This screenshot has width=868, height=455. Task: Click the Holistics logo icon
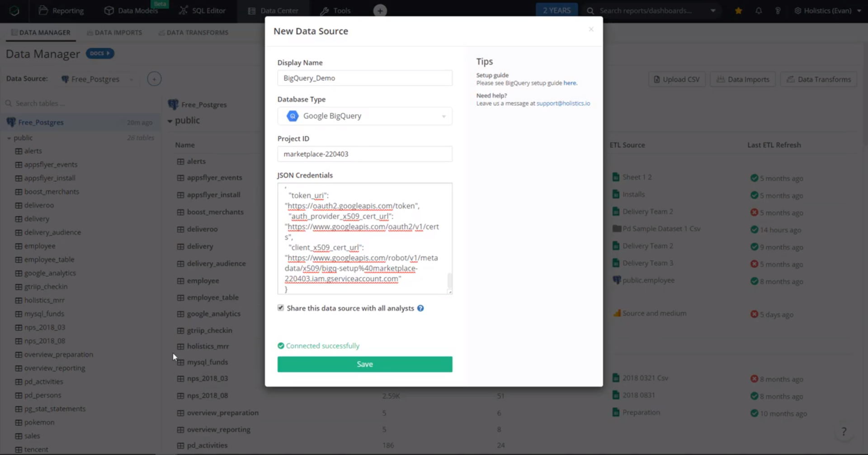coord(14,10)
